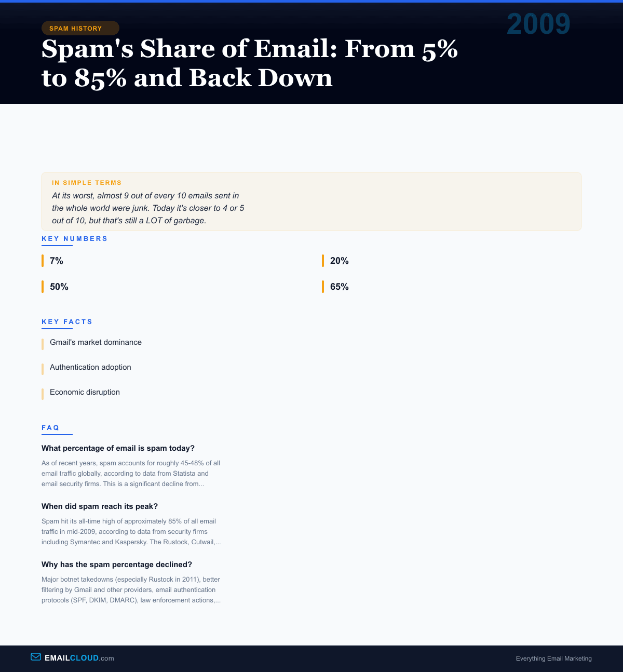Choose the Authentication adoption fact
This screenshot has width=623, height=672.
point(90,367)
